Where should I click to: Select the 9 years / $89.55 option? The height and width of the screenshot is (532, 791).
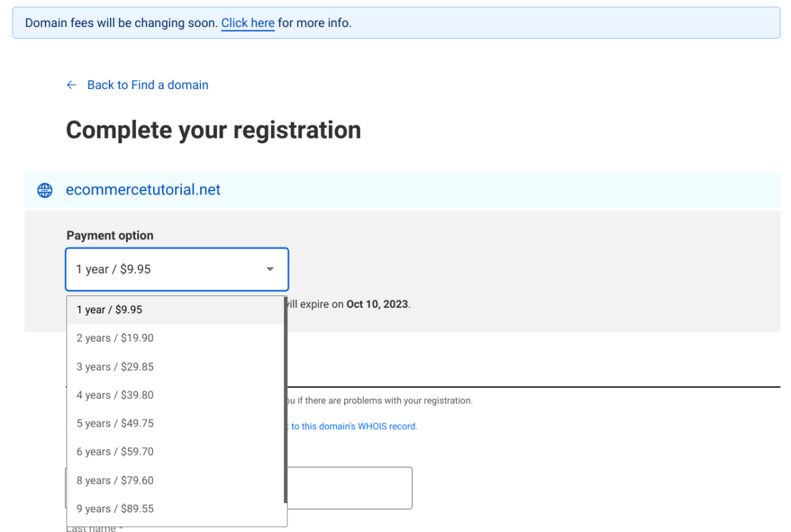(115, 509)
